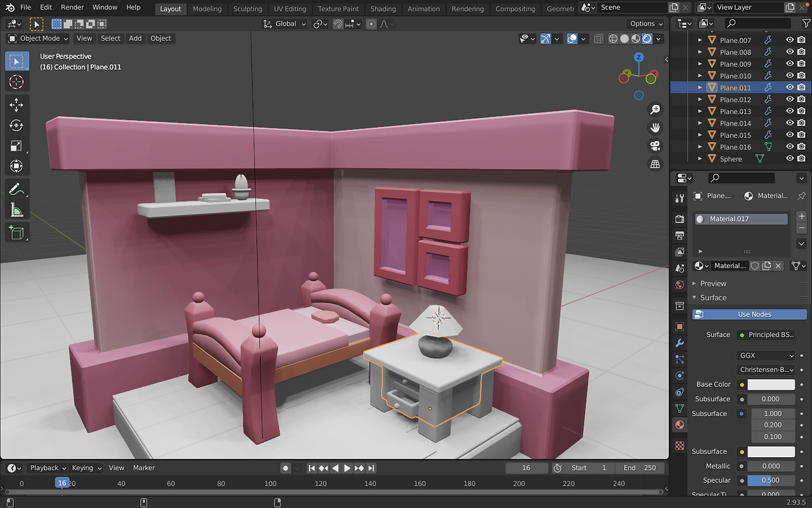Image resolution: width=812 pixels, height=508 pixels.
Task: Open the Keying dropdown in timeline
Action: point(86,468)
